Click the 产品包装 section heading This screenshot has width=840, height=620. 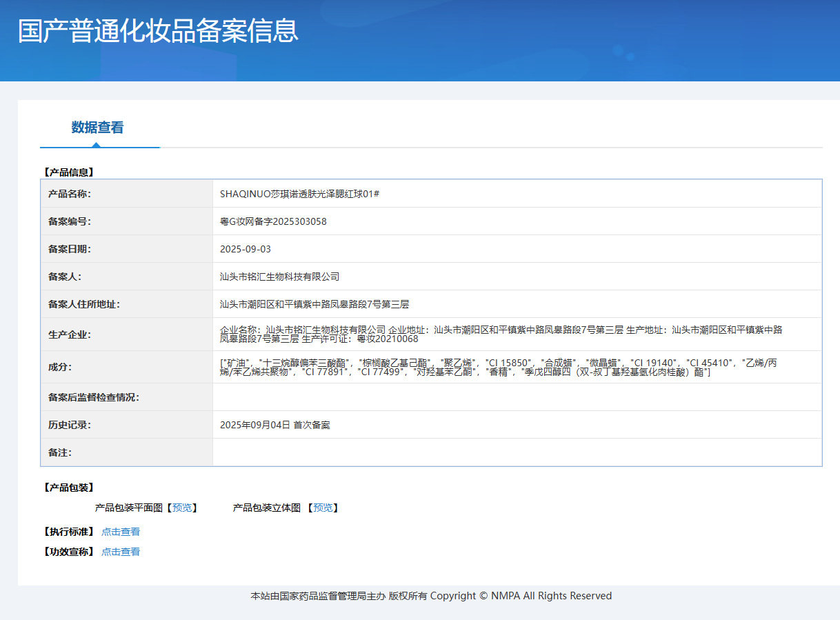tap(69, 488)
